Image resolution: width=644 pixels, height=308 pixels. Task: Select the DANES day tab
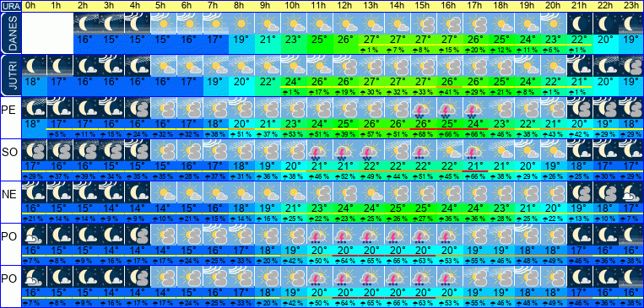pyautogui.click(x=11, y=33)
